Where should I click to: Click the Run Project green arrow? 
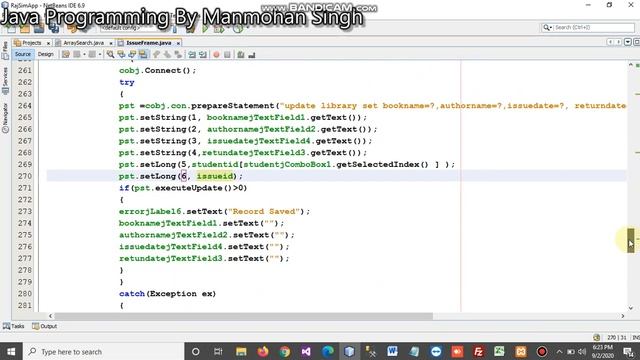point(205,28)
